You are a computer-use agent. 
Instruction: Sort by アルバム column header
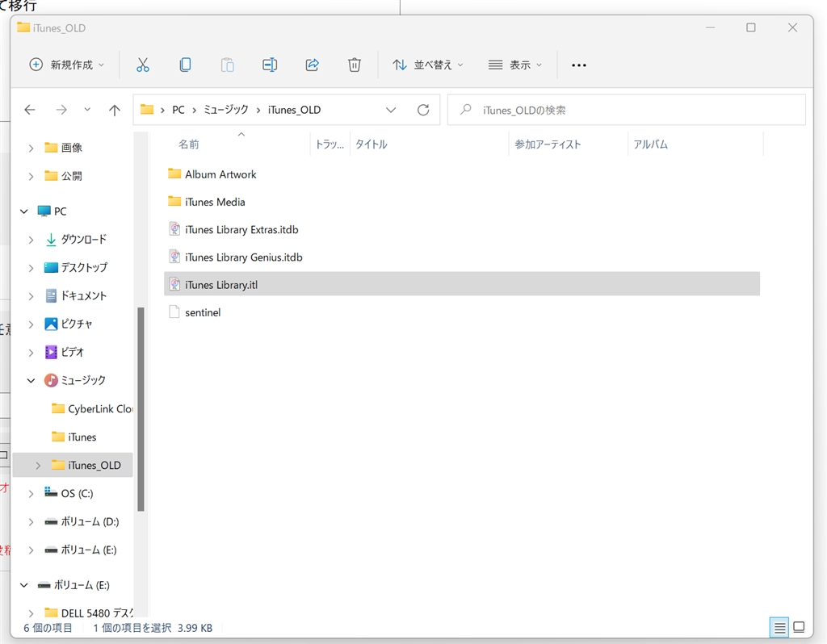[x=651, y=144]
